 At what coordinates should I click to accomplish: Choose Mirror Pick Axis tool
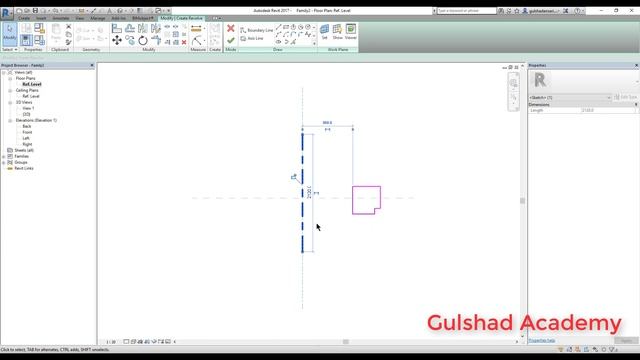coord(142,28)
